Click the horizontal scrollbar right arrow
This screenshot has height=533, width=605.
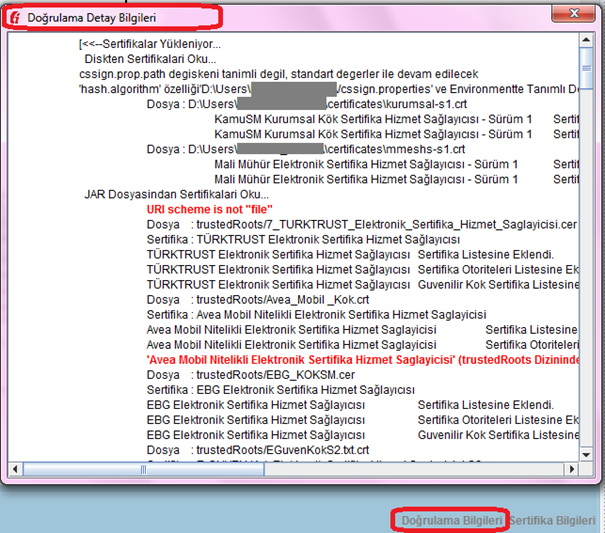pyautogui.click(x=572, y=468)
